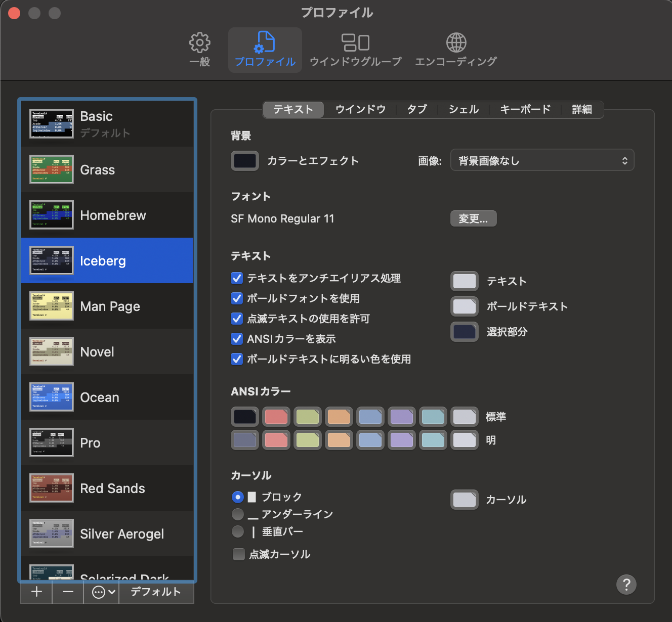This screenshot has width=672, height=622.
Task: Open the 選択部分 color well
Action: [x=465, y=332]
